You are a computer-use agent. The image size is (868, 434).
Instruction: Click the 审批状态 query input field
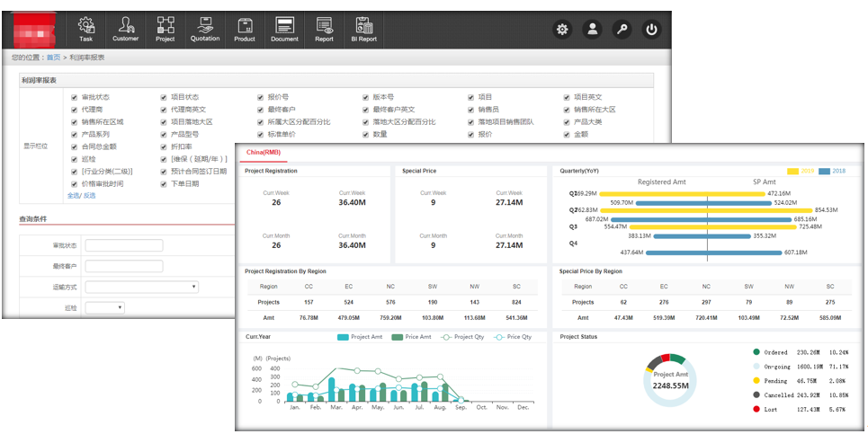click(124, 245)
